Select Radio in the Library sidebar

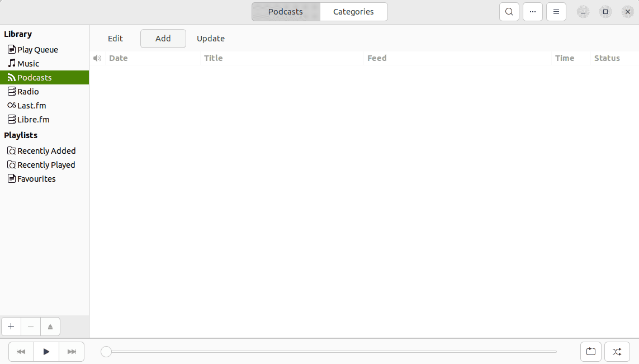click(28, 92)
